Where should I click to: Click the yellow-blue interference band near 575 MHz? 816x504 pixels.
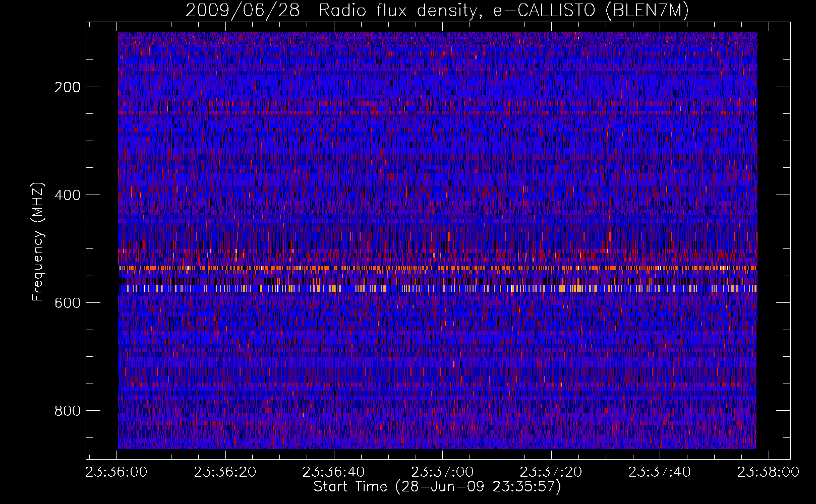[x=437, y=288]
